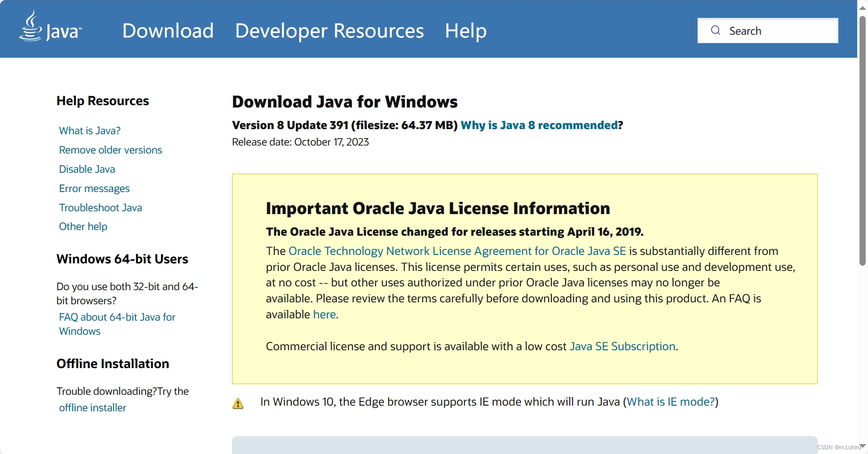Screen dimensions: 868x454
Task: Open the Developer Resources menu
Action: tap(329, 31)
